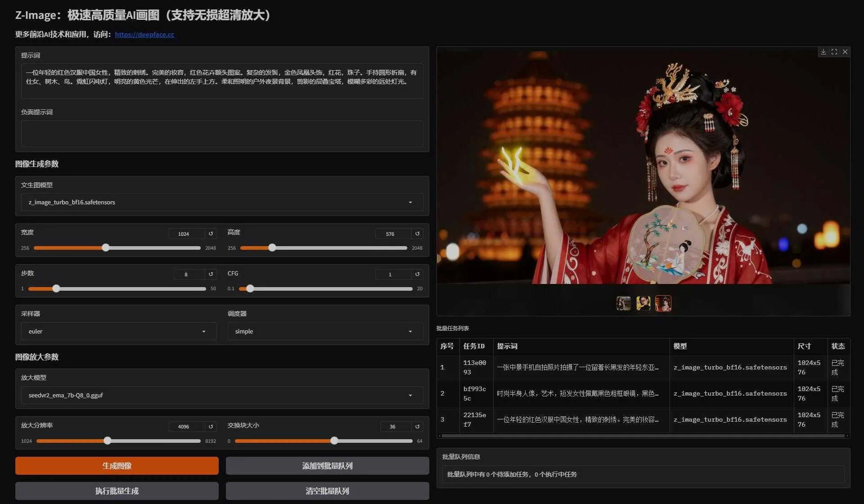Image resolution: width=864 pixels, height=504 pixels.
Task: Click the 生成图像 generate button
Action: click(117, 465)
